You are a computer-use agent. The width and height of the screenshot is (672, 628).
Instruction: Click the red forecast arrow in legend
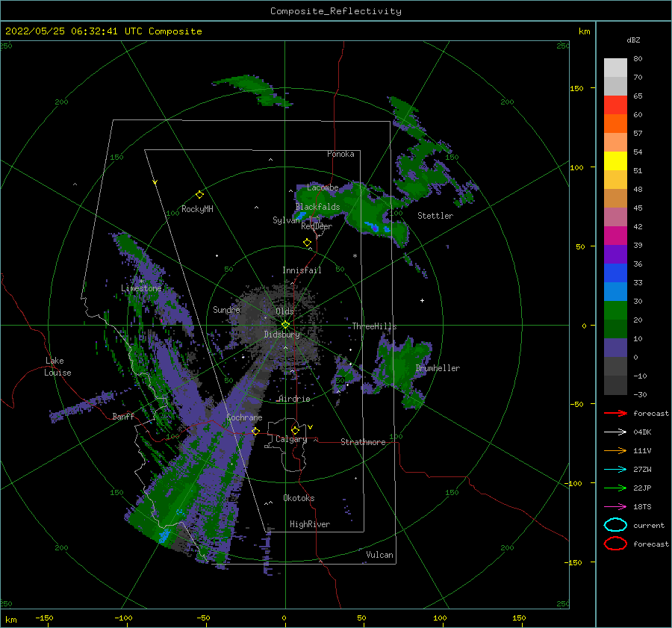tap(615, 413)
